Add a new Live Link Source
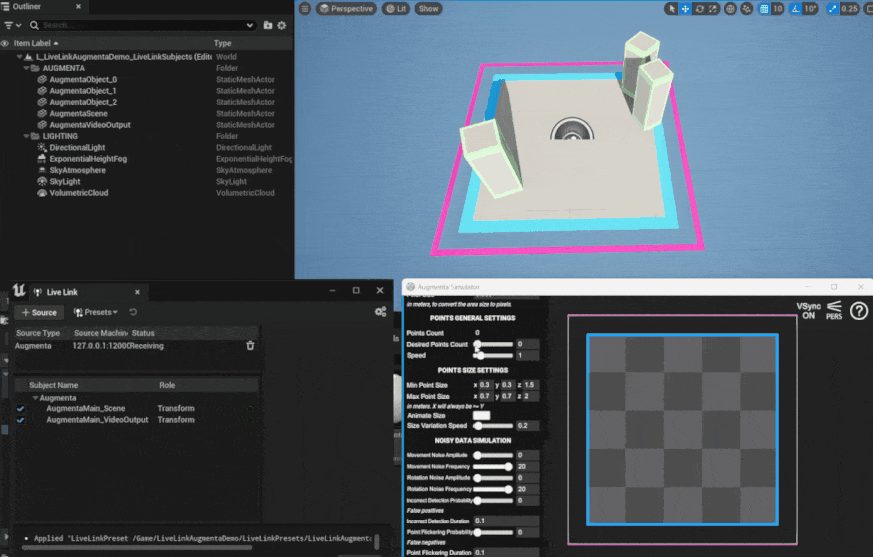Image resolution: width=873 pixels, height=557 pixels. click(x=39, y=312)
